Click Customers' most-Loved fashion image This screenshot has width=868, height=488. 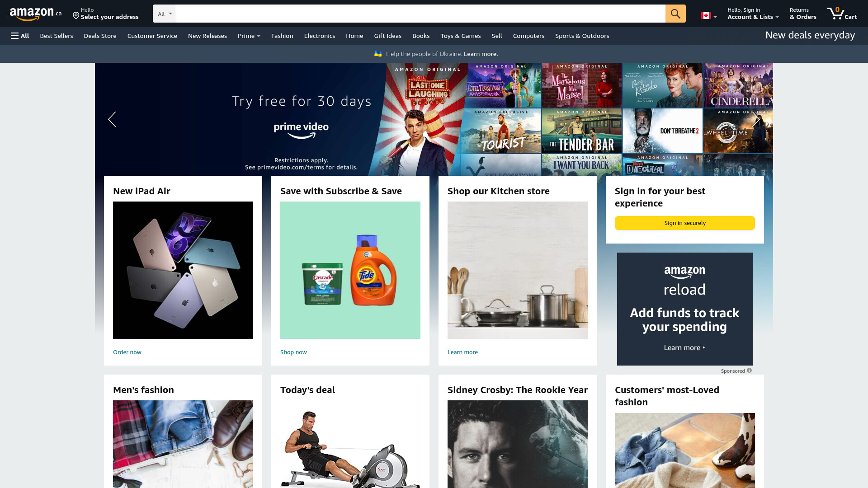[x=685, y=450]
